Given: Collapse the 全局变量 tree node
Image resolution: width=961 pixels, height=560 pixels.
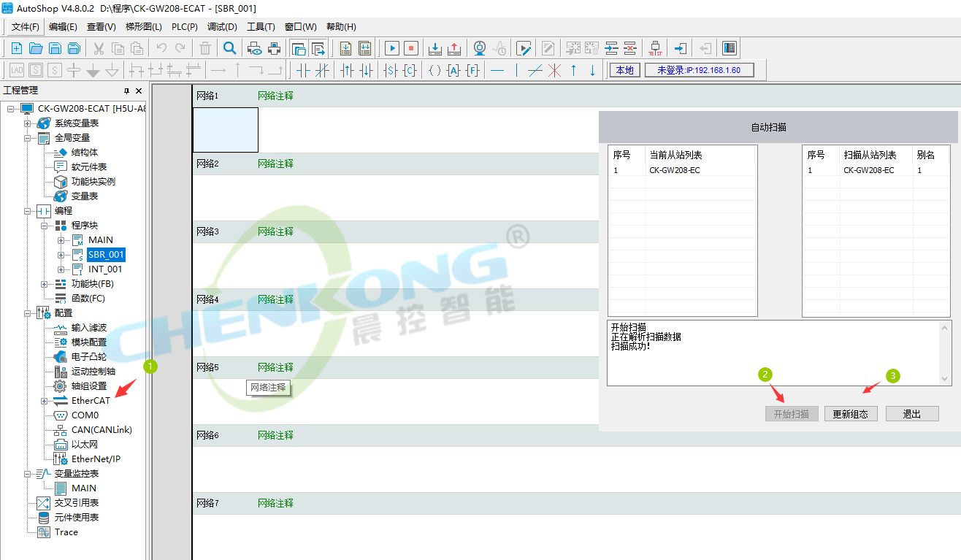Looking at the screenshot, I should click(28, 138).
